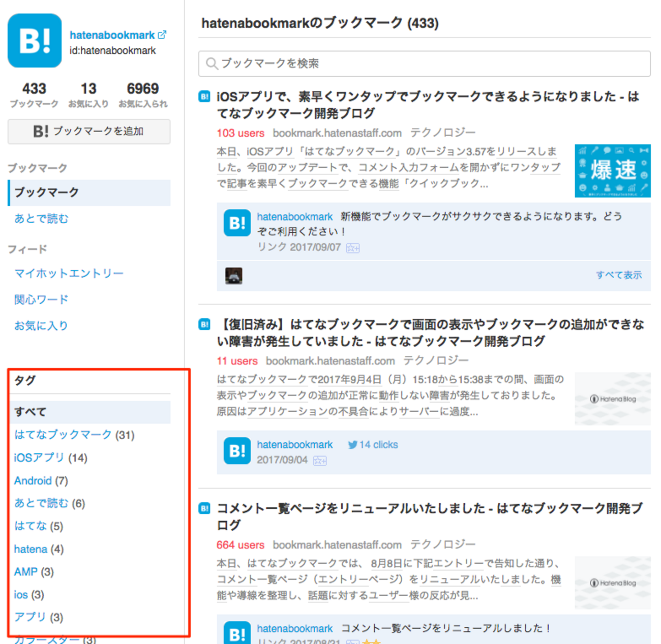
Task: Open Hatena Blog thumbnail of コメント一覧 article
Action: tap(613, 583)
